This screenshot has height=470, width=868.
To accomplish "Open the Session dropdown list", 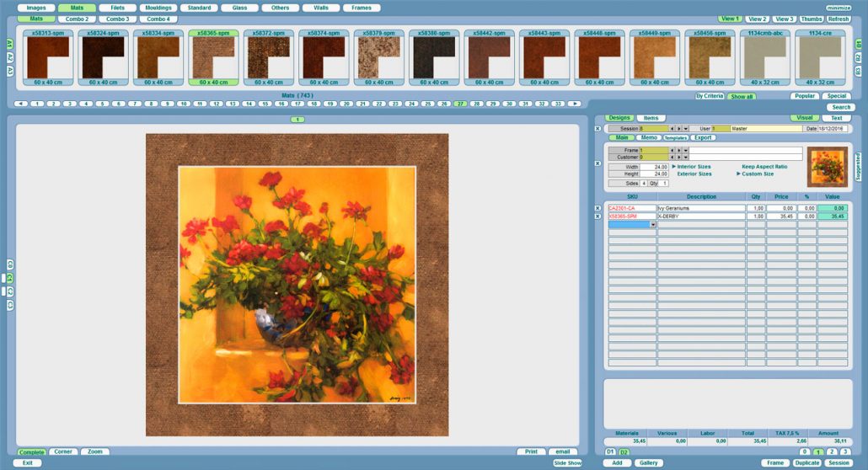I will coord(686,128).
